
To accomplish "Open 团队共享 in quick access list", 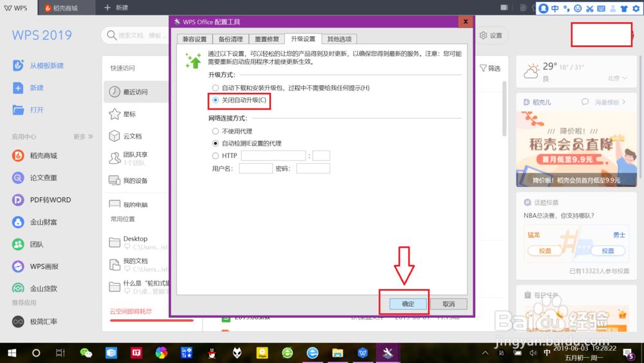I will pos(136,158).
